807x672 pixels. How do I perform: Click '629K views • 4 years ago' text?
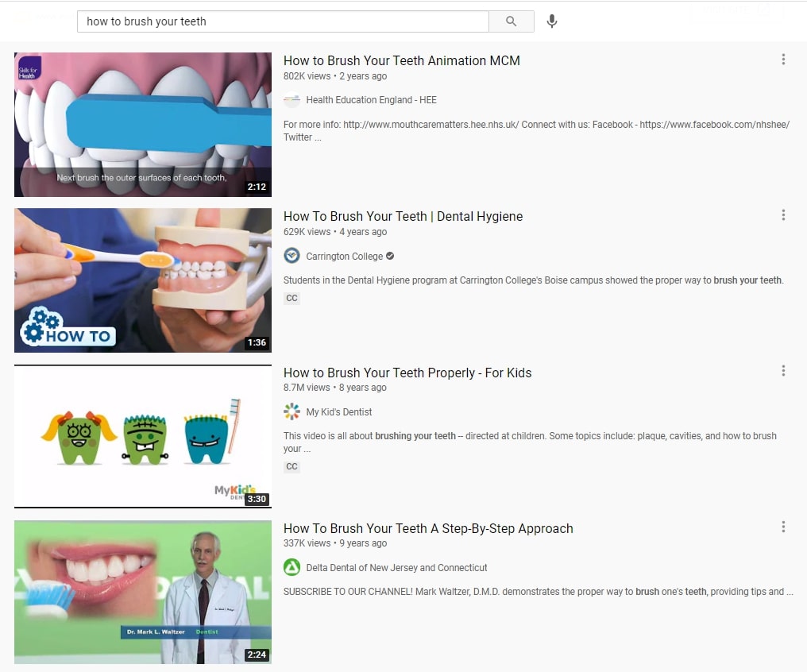coord(335,232)
